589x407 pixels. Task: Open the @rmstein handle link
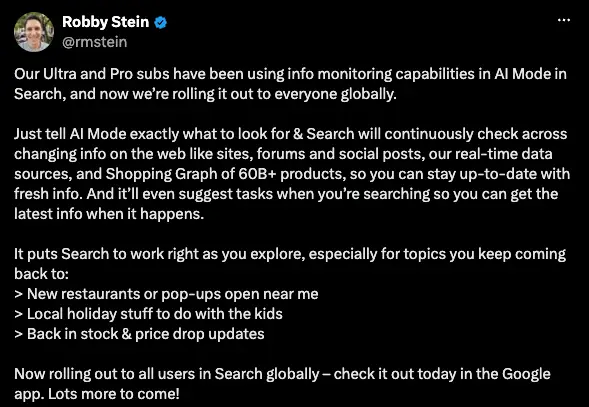point(94,42)
